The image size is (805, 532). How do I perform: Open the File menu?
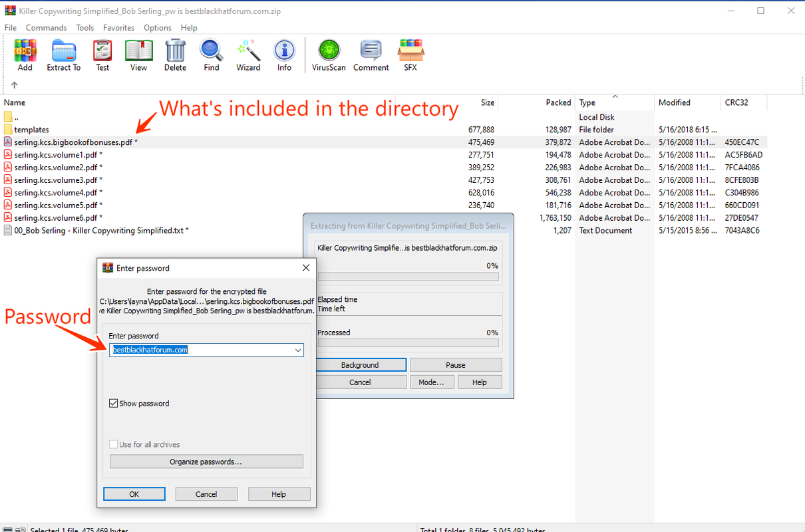pyautogui.click(x=11, y=28)
